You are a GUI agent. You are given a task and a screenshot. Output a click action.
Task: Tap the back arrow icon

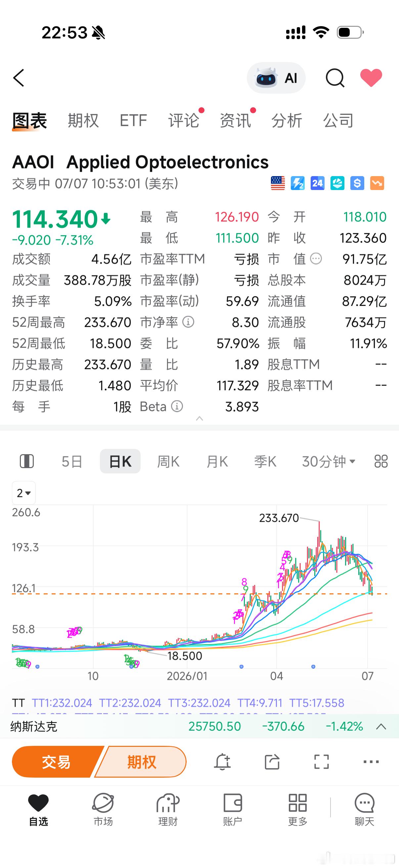(19, 78)
